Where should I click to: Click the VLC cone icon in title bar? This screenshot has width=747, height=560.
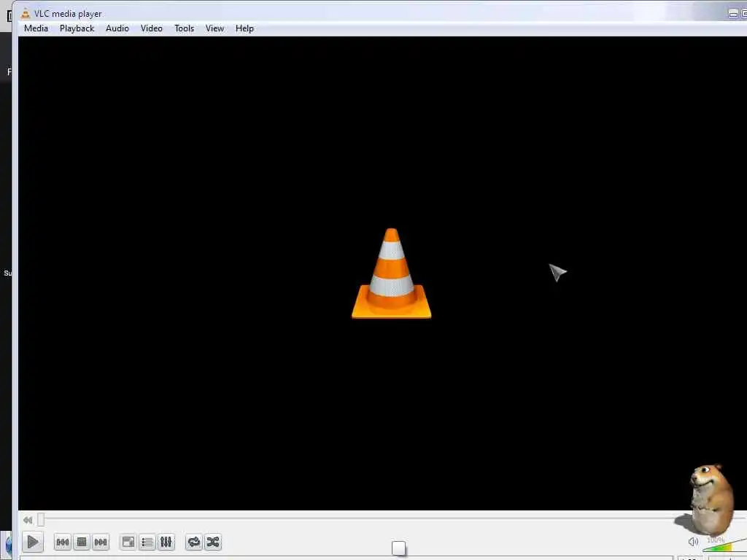click(26, 13)
